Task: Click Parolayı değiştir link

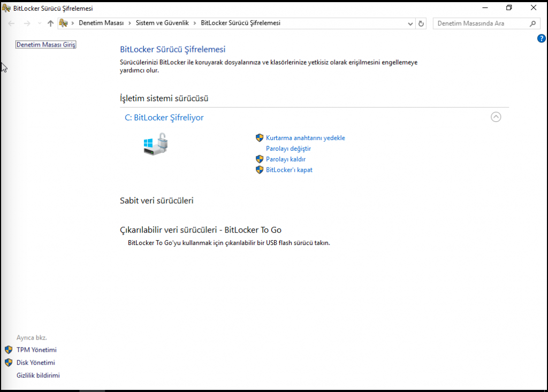Action: (288, 149)
